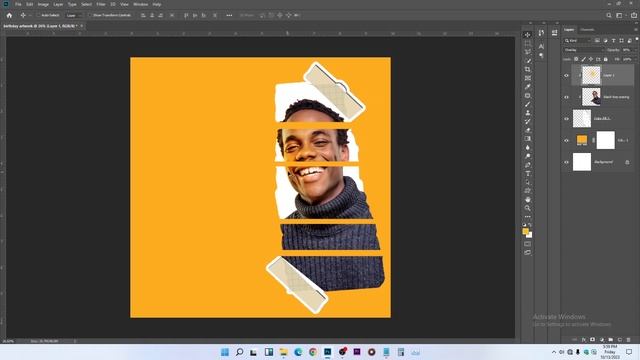This screenshot has height=360, width=640.
Task: Select the Gradient tool
Action: tap(527, 139)
